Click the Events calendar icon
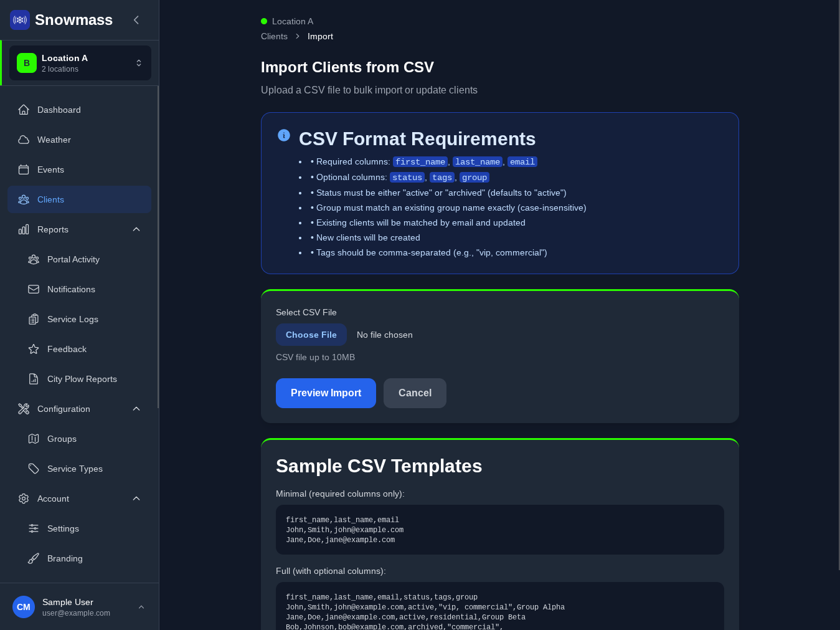This screenshot has width=840, height=630. [24, 169]
